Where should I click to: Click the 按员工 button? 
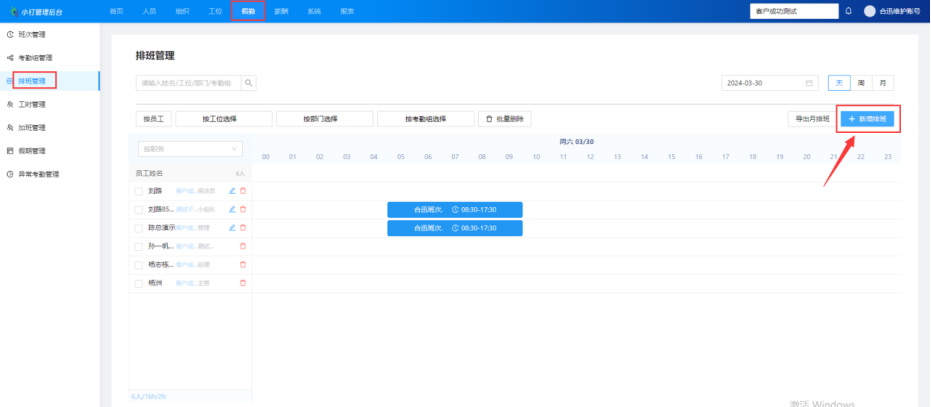[x=154, y=119]
